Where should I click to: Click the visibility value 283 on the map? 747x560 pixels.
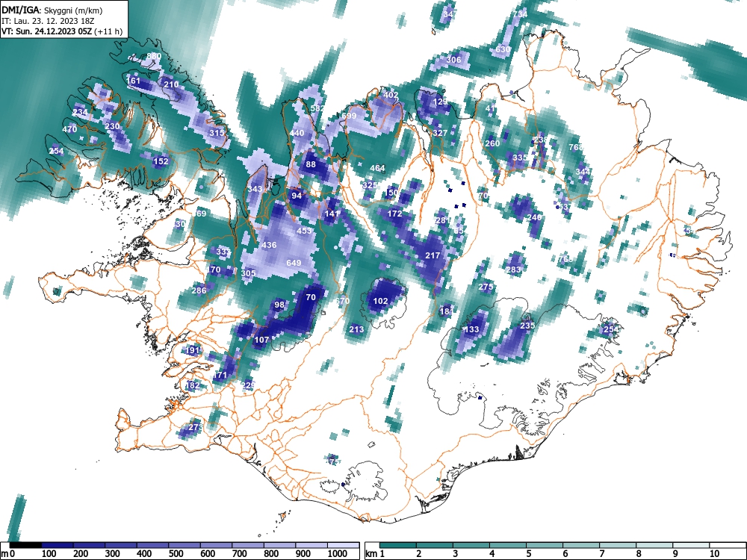[x=514, y=270]
